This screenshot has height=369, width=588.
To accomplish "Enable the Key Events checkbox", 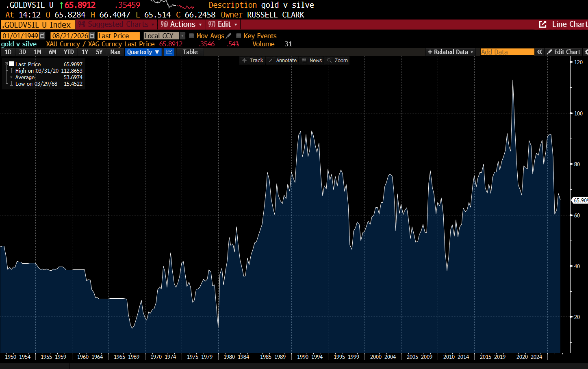I will (239, 36).
